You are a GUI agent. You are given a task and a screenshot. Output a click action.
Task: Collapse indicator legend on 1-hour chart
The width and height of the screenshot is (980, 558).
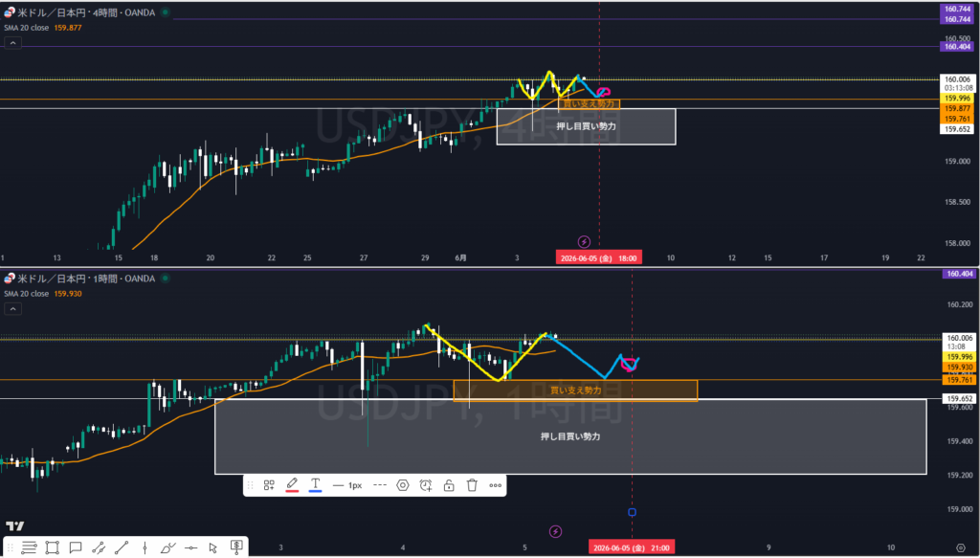pyautogui.click(x=12, y=309)
